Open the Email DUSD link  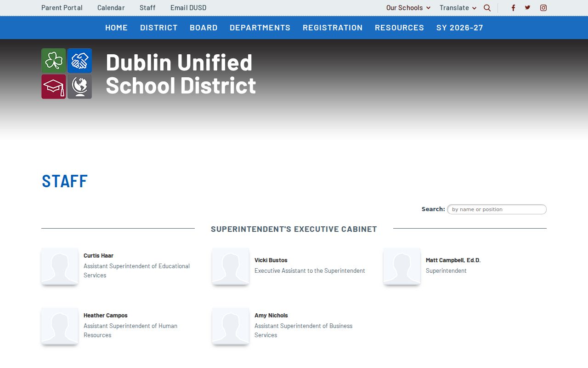click(188, 8)
